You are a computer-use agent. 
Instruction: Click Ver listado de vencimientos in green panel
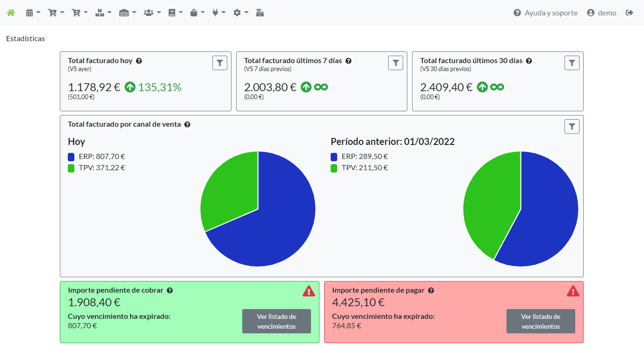tap(276, 321)
